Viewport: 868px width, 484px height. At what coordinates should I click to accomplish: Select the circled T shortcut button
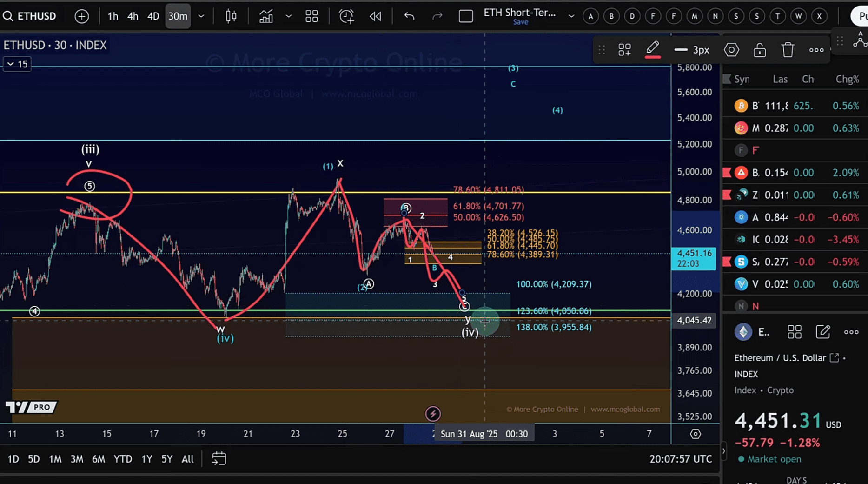pos(778,16)
